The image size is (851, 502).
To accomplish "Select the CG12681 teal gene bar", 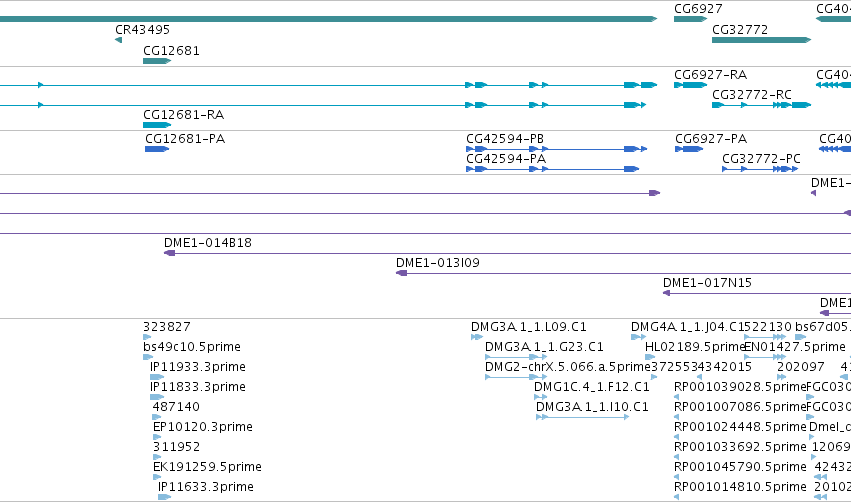I will coord(157,61).
